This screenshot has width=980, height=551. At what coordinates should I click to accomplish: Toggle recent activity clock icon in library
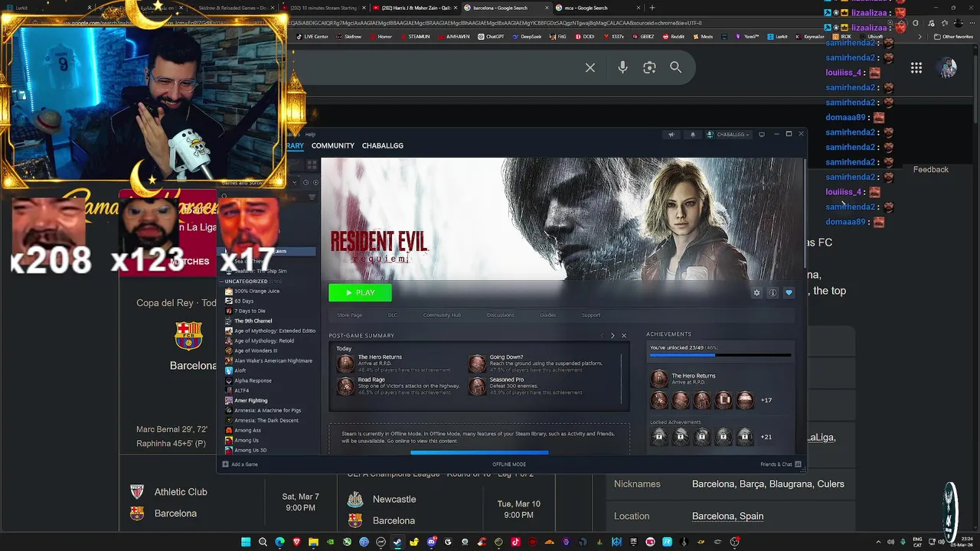[x=305, y=182]
